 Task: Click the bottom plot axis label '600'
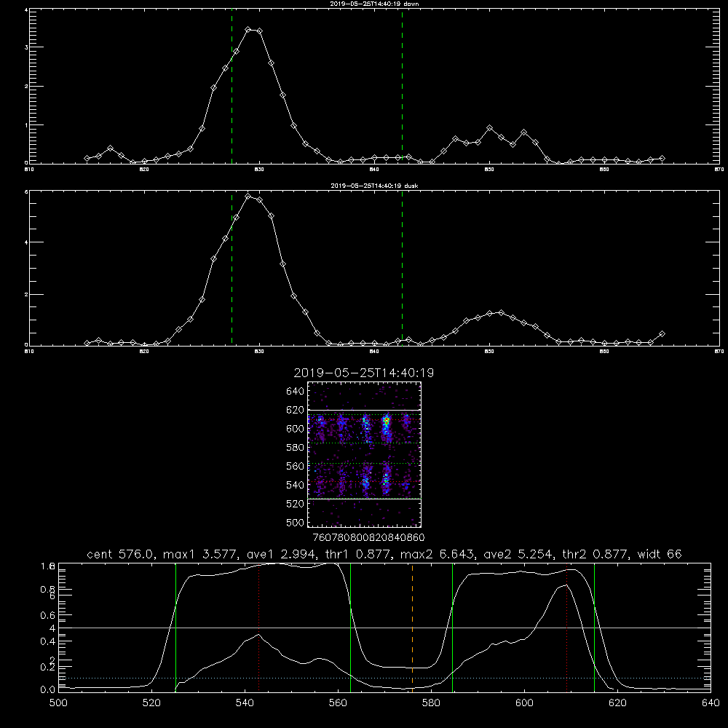click(x=525, y=703)
